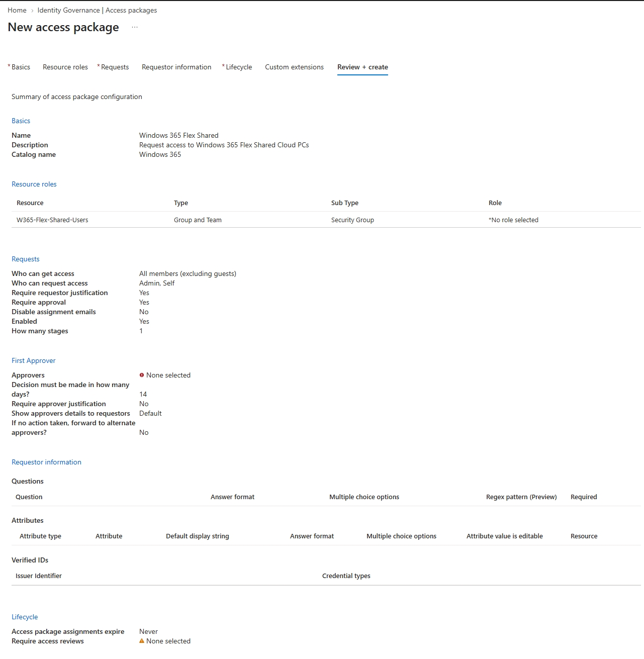The width and height of the screenshot is (644, 659).
Task: Click the catalog name value Windows 365
Action: pos(160,154)
